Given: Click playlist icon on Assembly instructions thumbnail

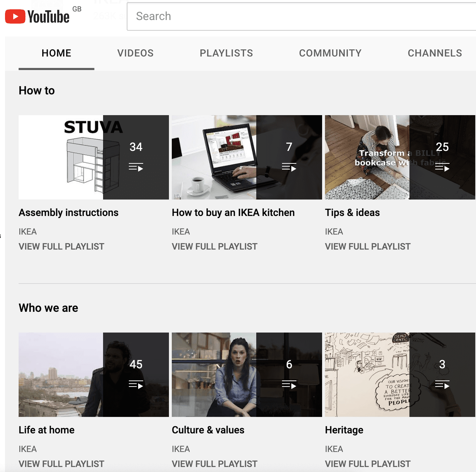Looking at the screenshot, I should [136, 167].
